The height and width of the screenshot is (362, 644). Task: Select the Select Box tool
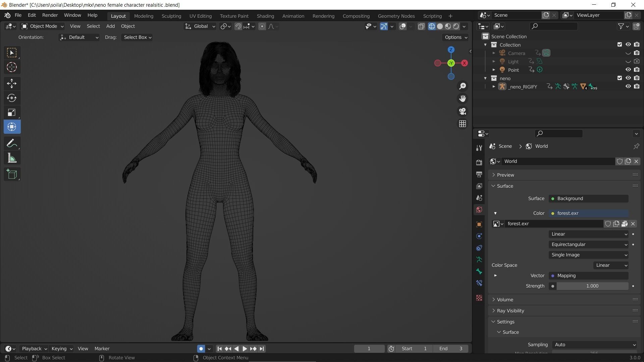[12, 53]
